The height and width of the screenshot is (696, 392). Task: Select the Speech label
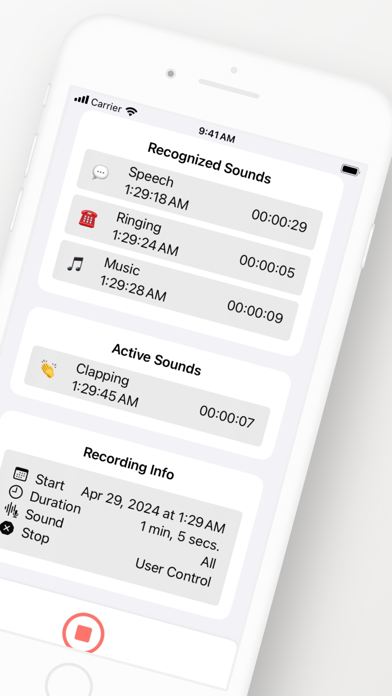pos(151,177)
